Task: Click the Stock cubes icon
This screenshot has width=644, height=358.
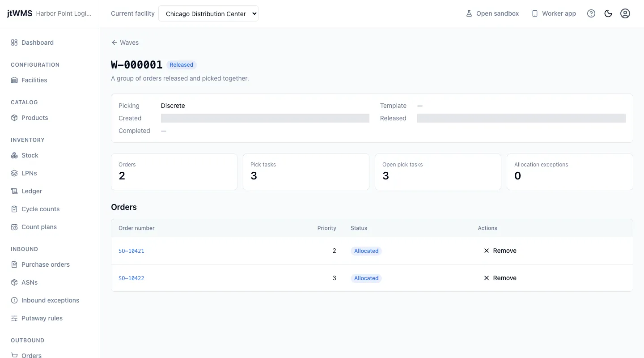Action: (x=14, y=155)
